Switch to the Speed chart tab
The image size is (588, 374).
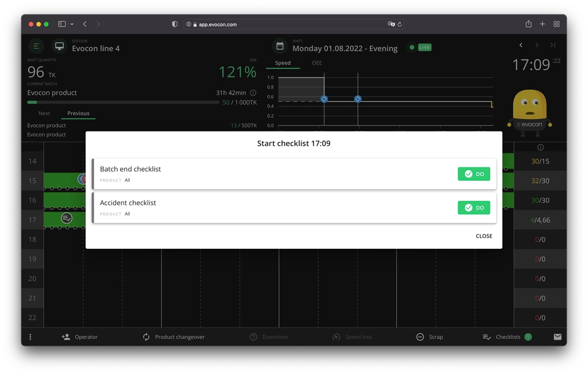pyautogui.click(x=283, y=63)
